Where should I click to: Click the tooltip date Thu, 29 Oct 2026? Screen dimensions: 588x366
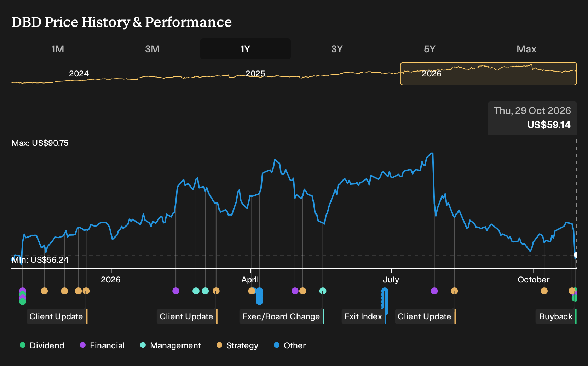(532, 111)
